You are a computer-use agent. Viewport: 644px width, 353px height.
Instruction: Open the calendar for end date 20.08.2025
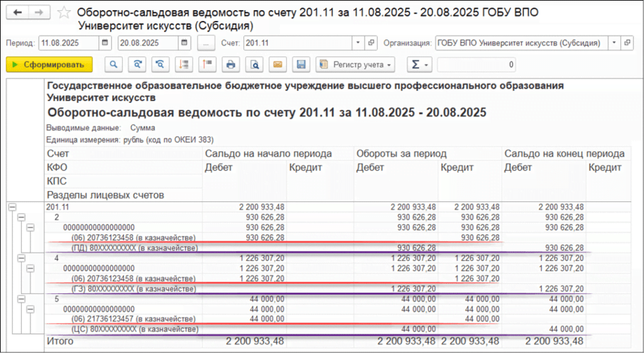pos(184,43)
